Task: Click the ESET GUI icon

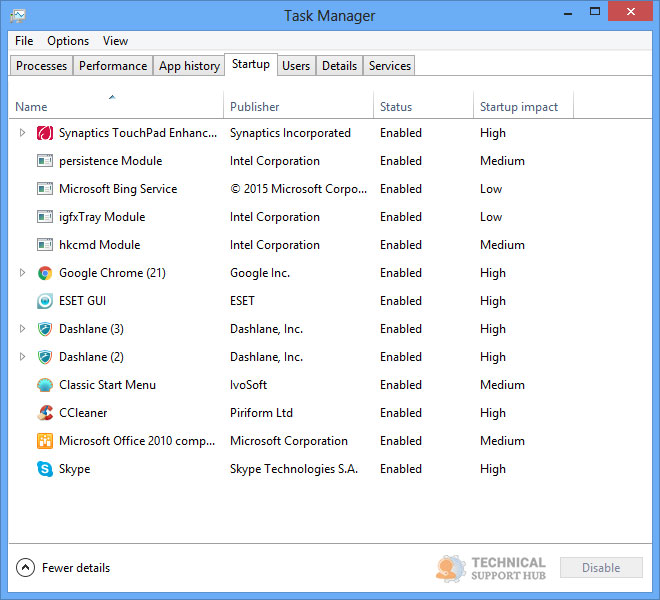Action: pos(45,301)
